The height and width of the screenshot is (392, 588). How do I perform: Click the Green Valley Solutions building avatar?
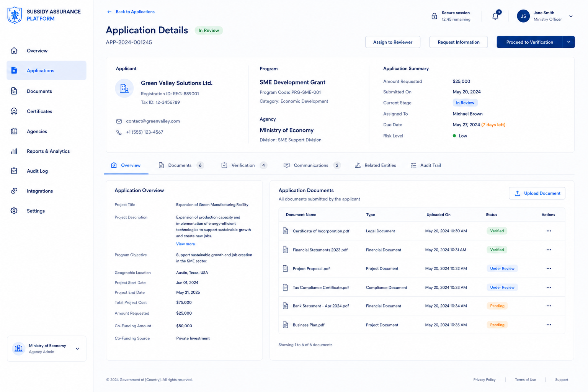(124, 88)
